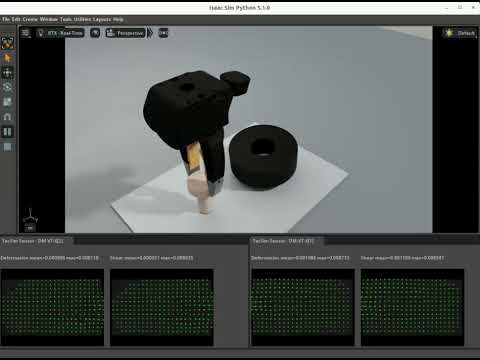Open the RTX Real-Time renderer dropdown

(x=60, y=33)
